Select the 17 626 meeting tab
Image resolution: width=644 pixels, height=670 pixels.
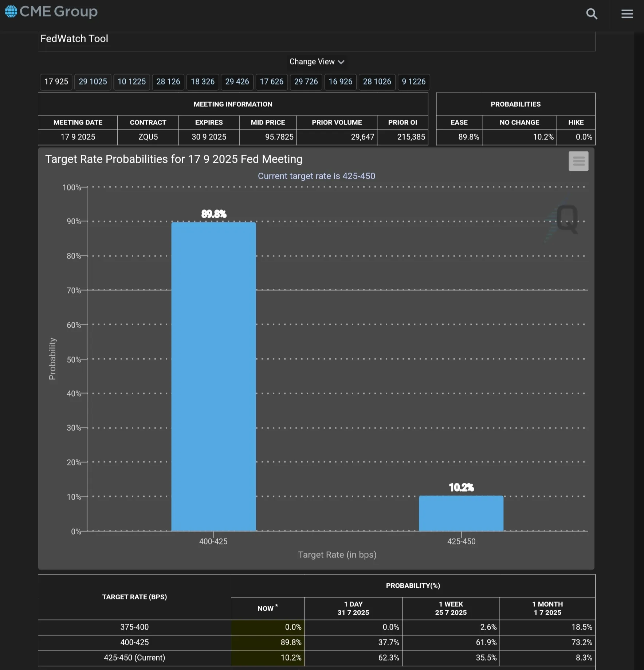271,82
